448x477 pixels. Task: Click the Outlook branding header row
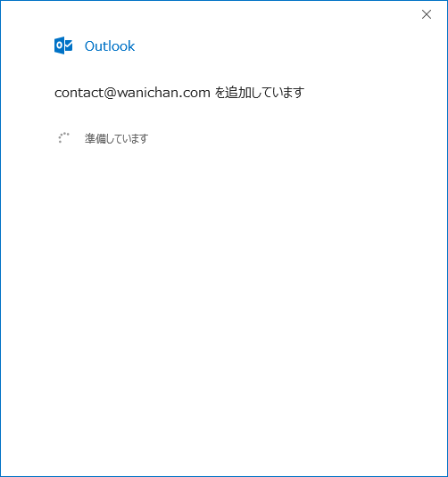(95, 45)
